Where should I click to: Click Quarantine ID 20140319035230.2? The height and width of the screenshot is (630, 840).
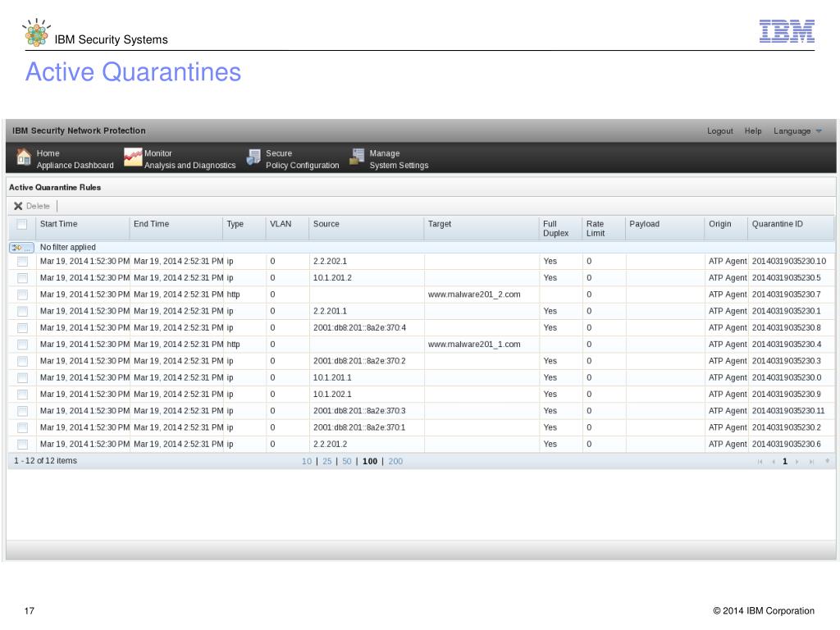pos(787,427)
